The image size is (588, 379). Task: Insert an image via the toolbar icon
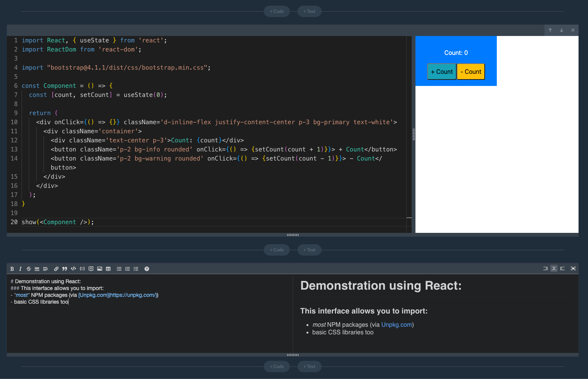(100, 269)
